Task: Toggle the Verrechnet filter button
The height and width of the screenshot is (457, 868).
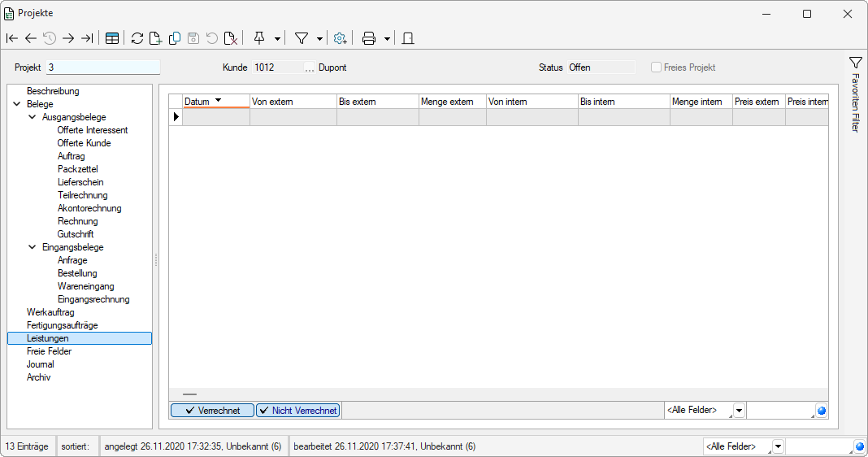Action: [213, 411]
